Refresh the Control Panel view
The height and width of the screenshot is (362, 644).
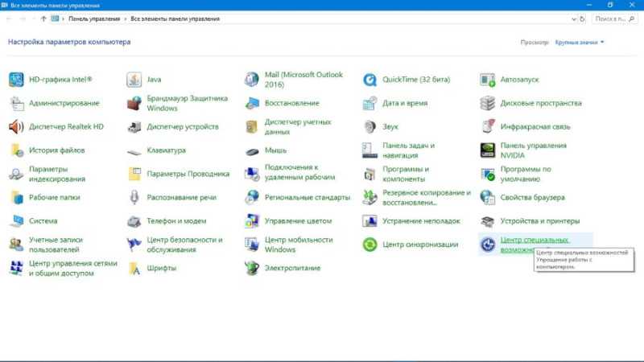[x=582, y=19]
